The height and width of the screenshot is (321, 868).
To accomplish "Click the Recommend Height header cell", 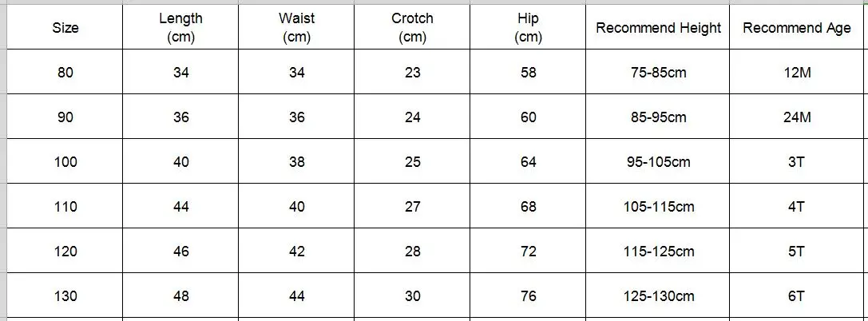I will pos(658,27).
